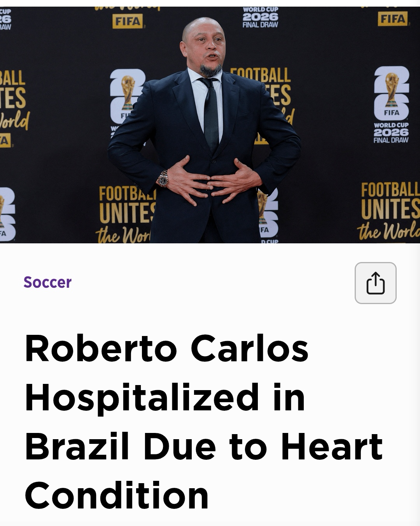Tap the hero photo of the man in suit
This screenshot has width=420, height=526.
210,125
